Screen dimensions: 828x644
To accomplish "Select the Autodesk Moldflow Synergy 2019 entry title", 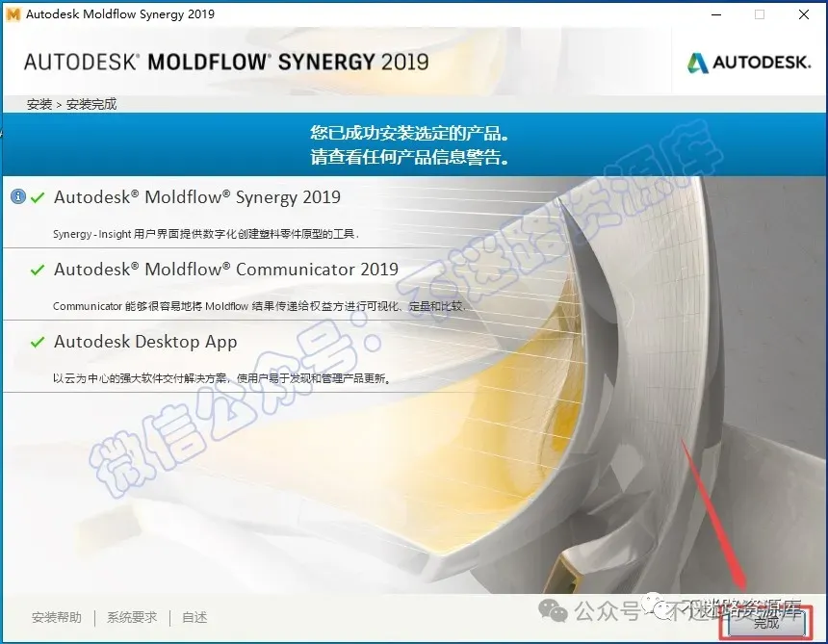I will click(x=197, y=197).
